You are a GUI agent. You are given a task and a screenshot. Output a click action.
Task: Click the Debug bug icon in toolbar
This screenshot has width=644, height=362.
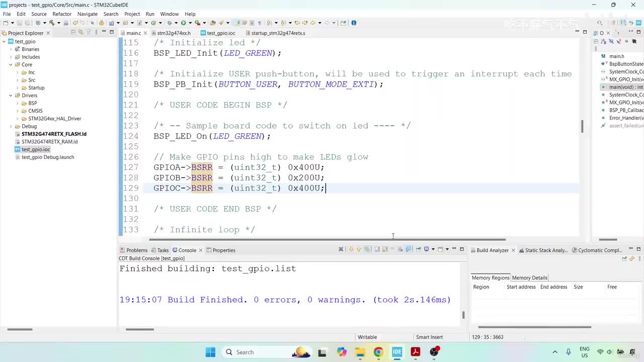(x=169, y=23)
